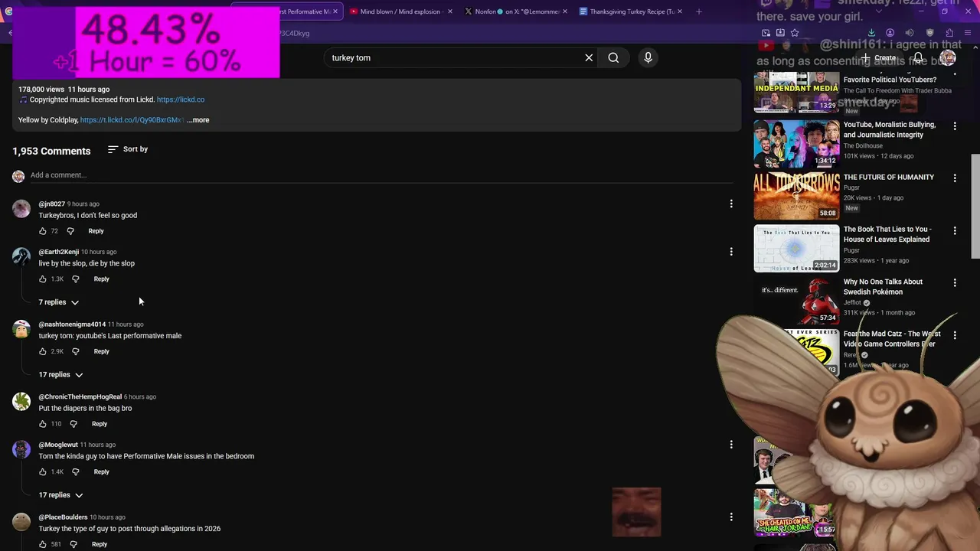Reply to the @Earth2Kenji comment

coord(101,279)
